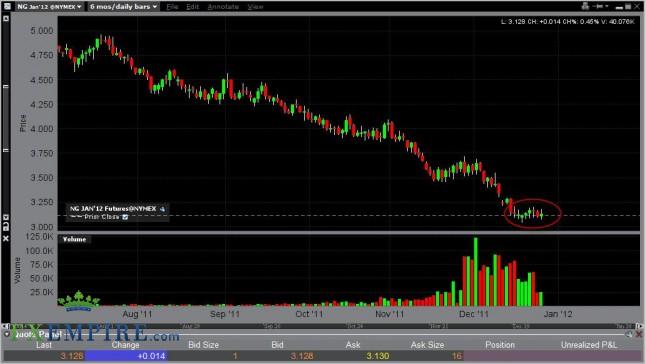Click the chart window icon at top-left
This screenshot has height=364, width=645.
(x=7, y=7)
